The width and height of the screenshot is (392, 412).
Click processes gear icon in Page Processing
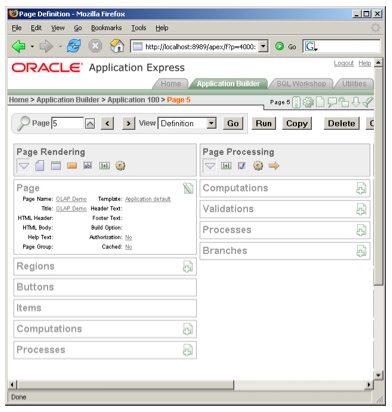(258, 165)
